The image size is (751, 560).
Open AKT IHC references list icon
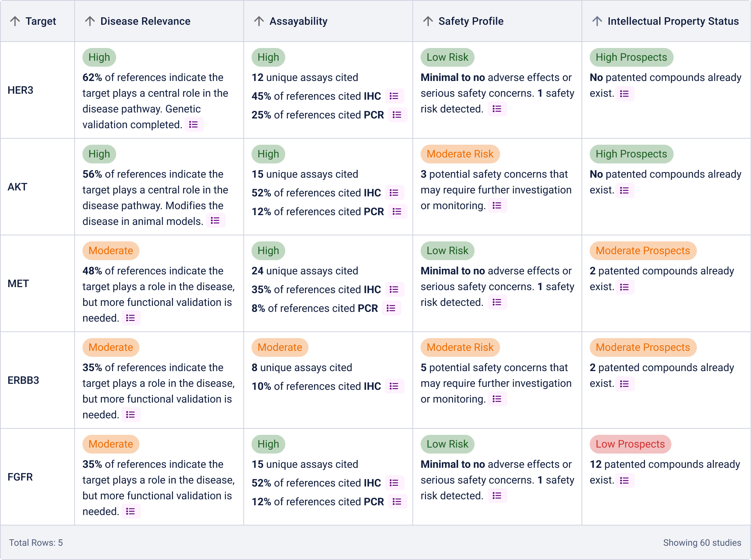click(394, 193)
